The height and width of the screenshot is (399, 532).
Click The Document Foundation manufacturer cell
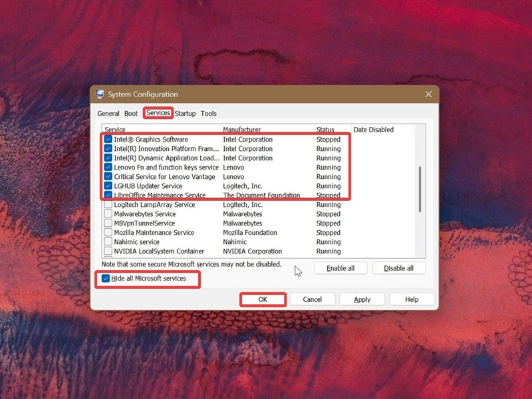click(261, 195)
